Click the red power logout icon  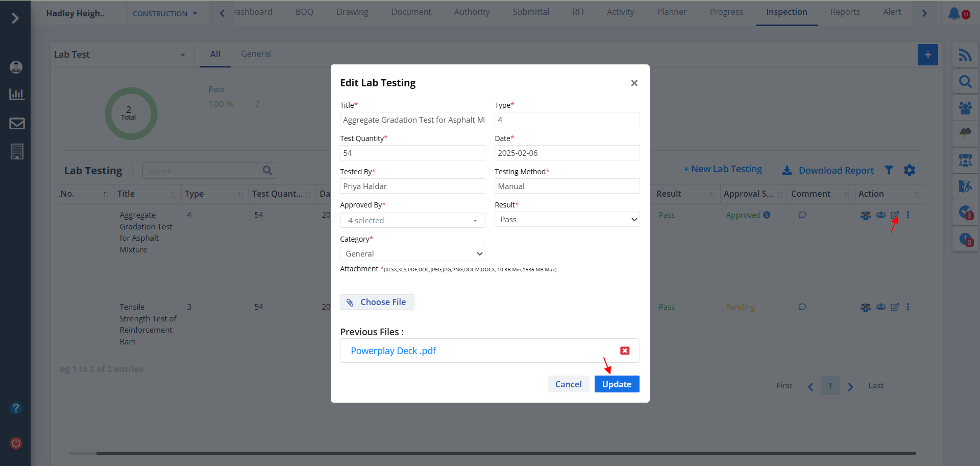16,443
